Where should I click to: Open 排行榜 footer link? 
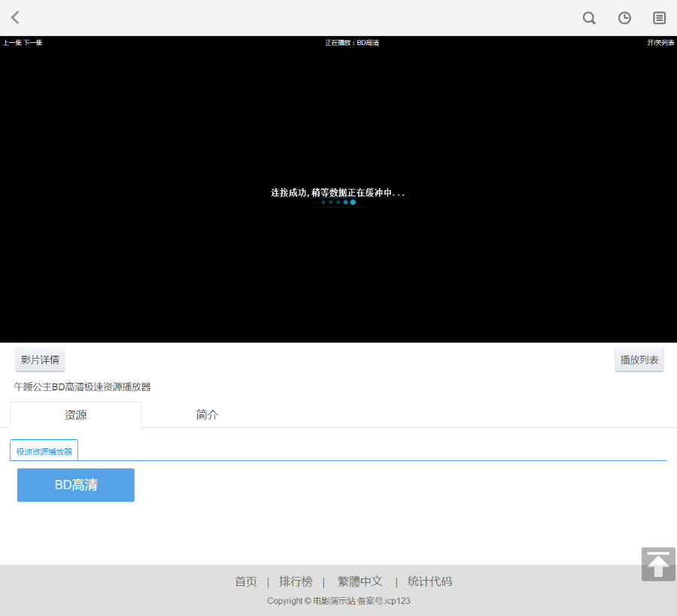[x=296, y=581]
